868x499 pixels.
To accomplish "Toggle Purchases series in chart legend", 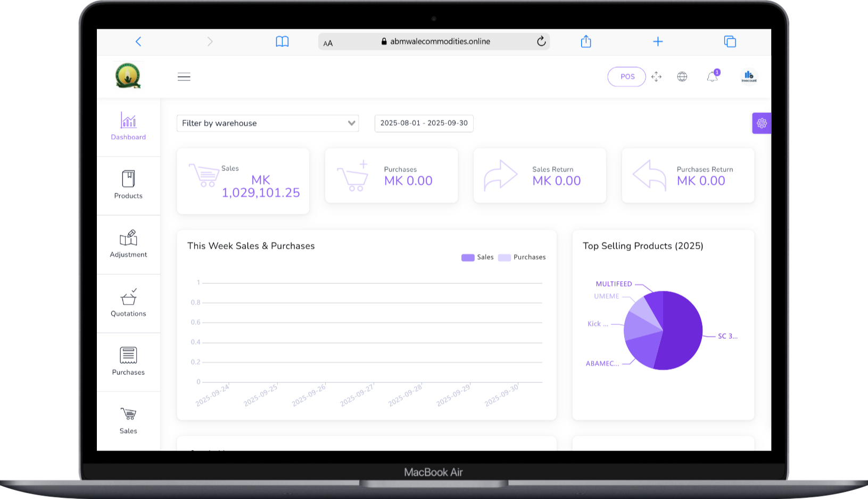I will (522, 257).
